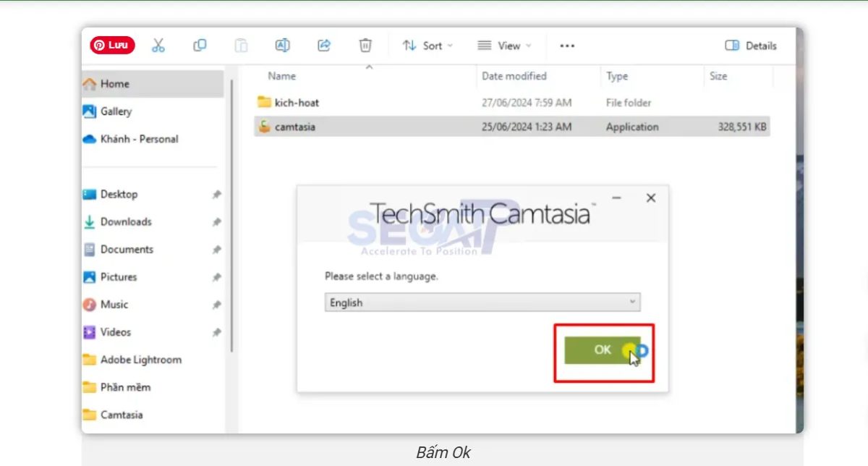
Task: Open the Sort dropdown
Action: [427, 45]
